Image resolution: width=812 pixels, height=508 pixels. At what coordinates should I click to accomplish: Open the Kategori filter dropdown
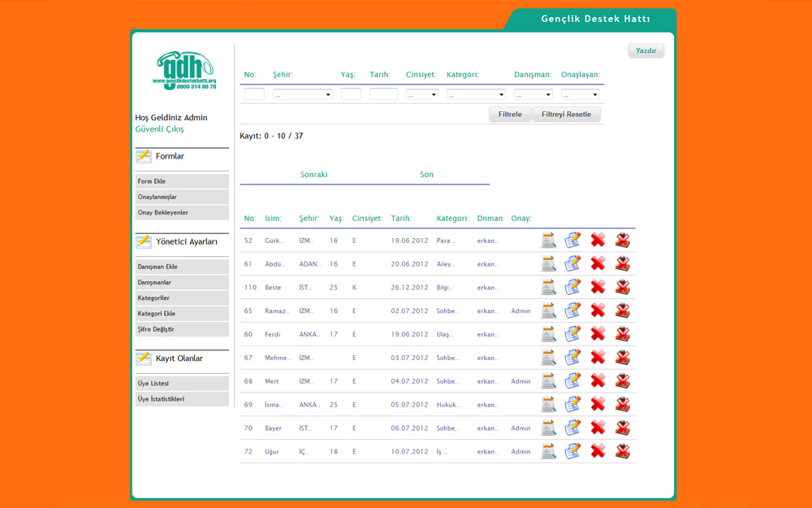point(476,94)
